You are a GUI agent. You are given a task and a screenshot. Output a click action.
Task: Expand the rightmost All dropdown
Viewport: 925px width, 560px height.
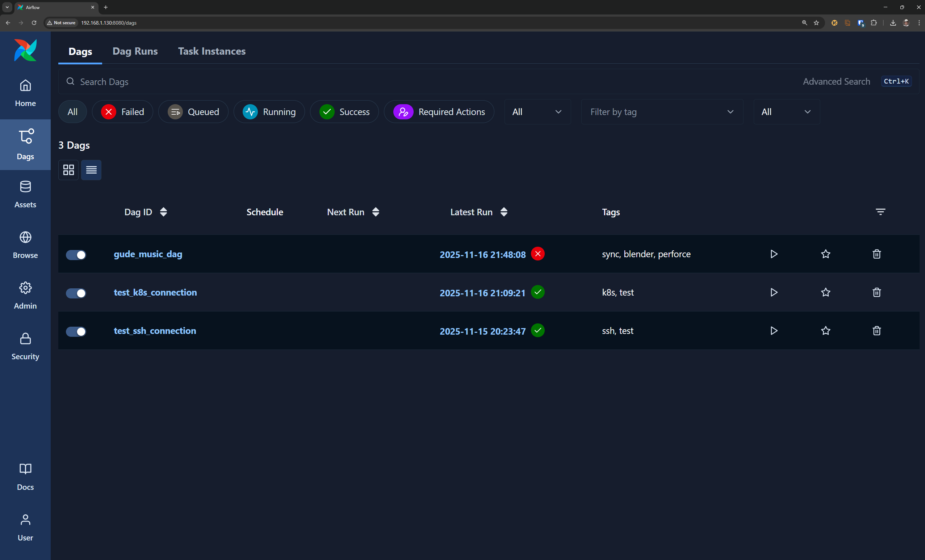(x=786, y=112)
